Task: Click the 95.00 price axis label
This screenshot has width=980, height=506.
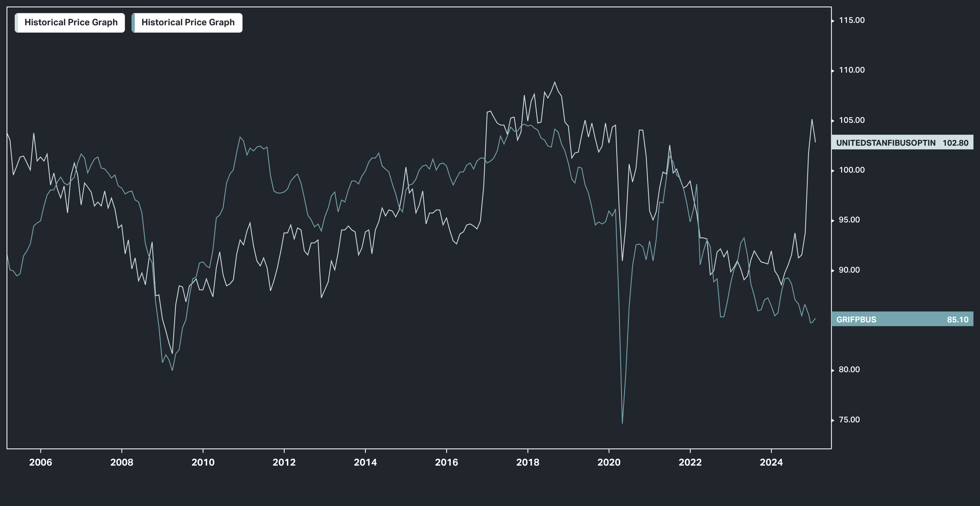Action: [x=849, y=220]
